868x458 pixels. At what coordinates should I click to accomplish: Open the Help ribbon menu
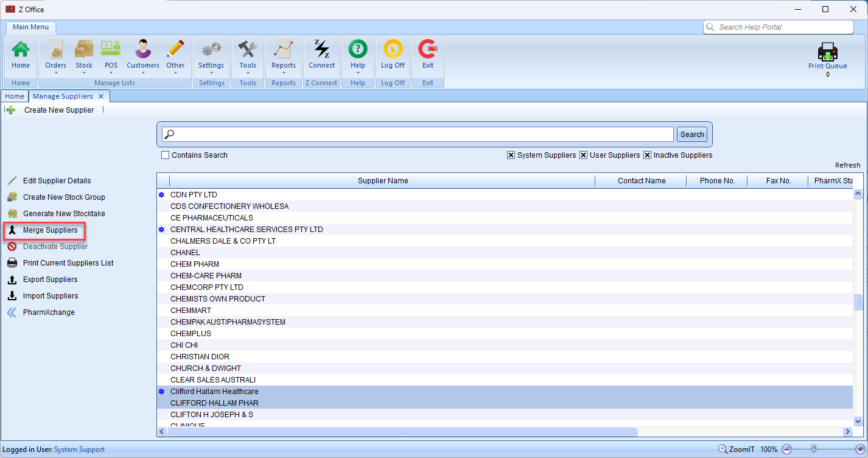[x=358, y=56]
